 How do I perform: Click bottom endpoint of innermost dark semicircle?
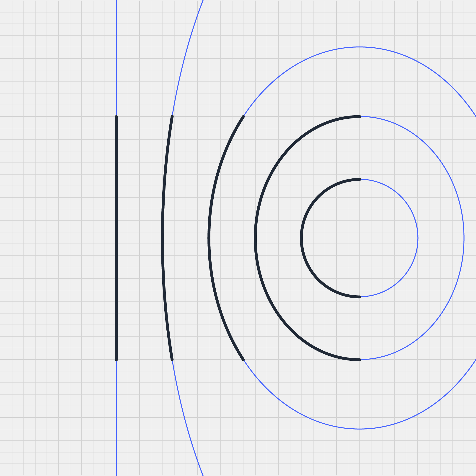coord(360,297)
